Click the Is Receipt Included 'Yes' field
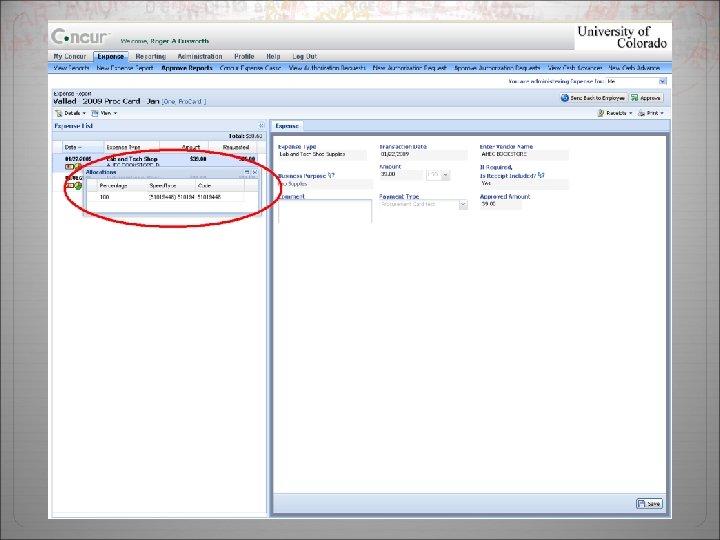The width and height of the screenshot is (720, 540). click(524, 184)
